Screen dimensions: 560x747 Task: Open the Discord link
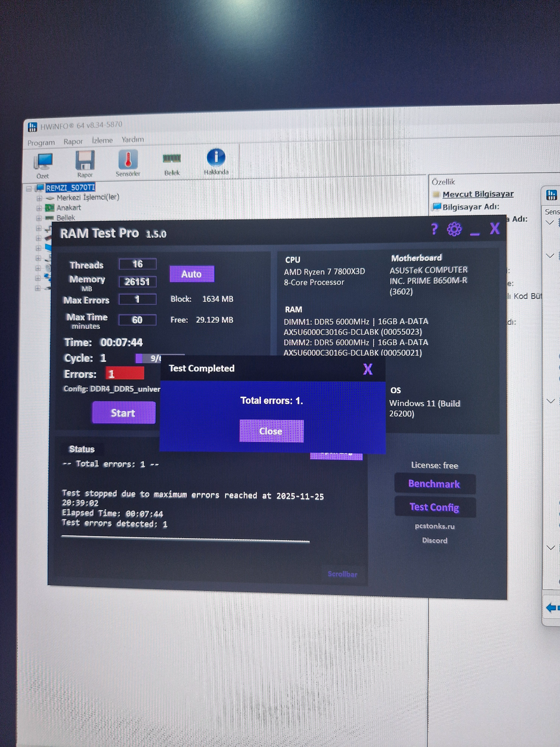[435, 541]
